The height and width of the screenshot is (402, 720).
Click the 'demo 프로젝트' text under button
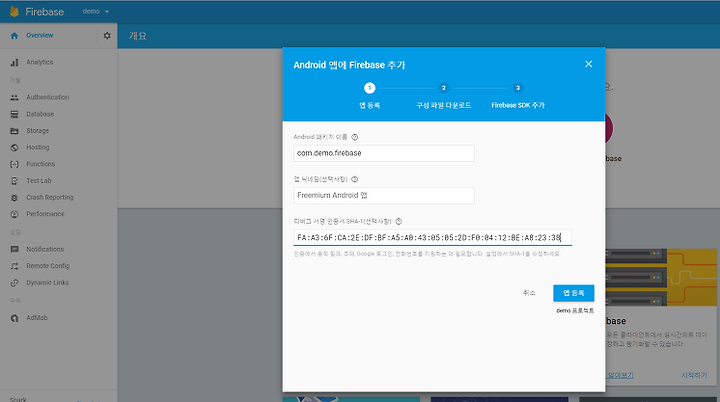click(x=575, y=311)
